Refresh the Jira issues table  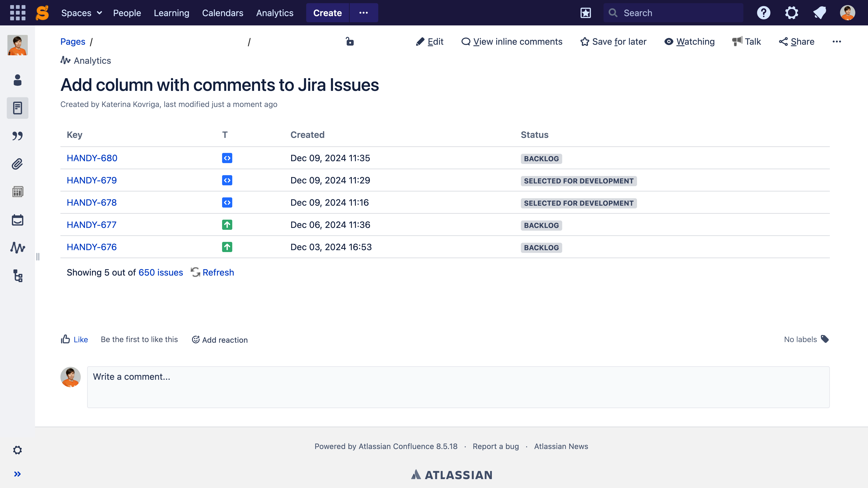[x=212, y=272]
